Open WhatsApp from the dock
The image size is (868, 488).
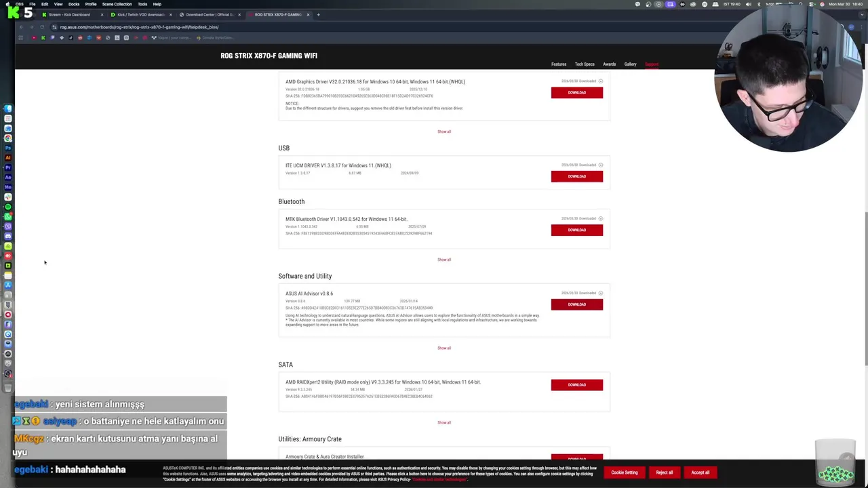7,216
